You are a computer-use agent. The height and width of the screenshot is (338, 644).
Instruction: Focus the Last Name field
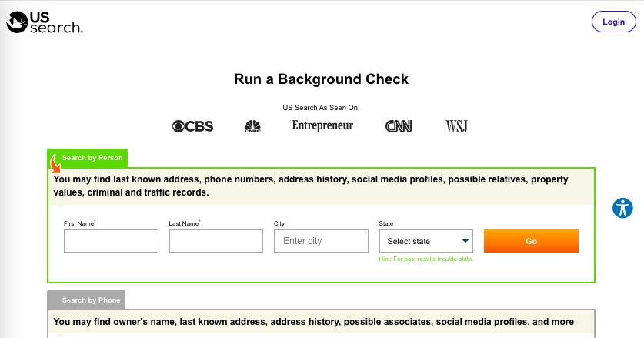216,241
